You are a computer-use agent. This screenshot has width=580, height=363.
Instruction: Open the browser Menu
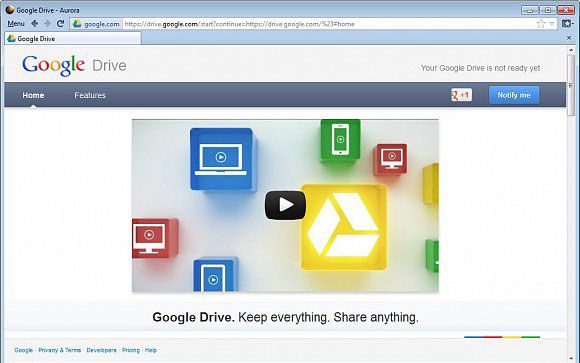pos(16,24)
